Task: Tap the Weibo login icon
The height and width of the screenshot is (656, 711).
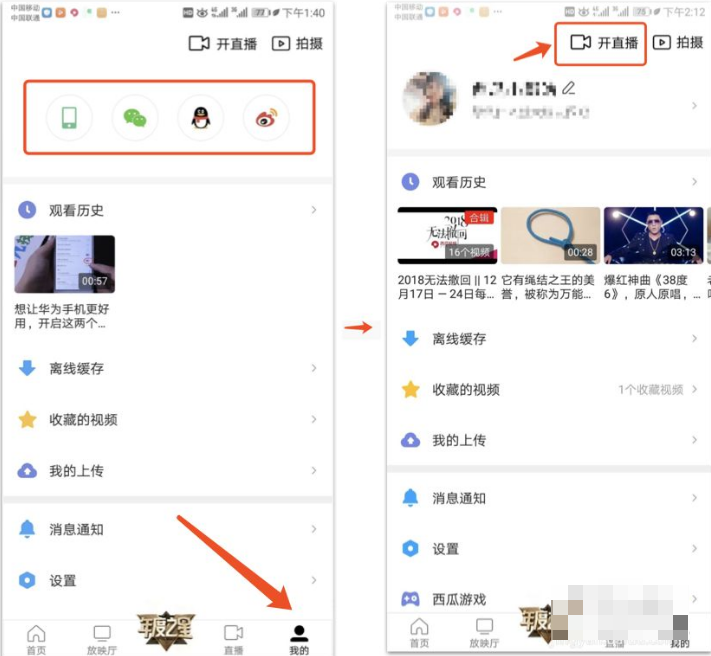Action: [266, 118]
